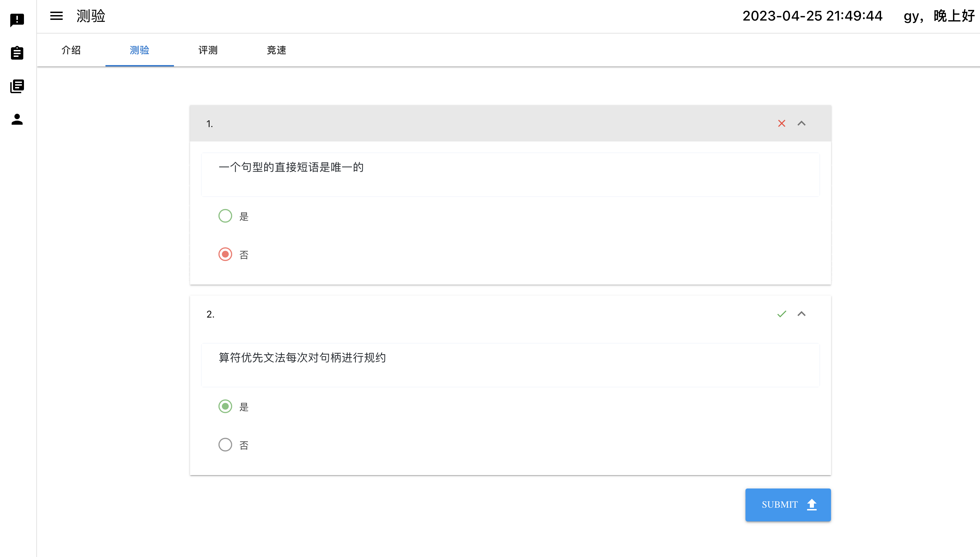Click the greeting text gy，晚上好

click(938, 16)
